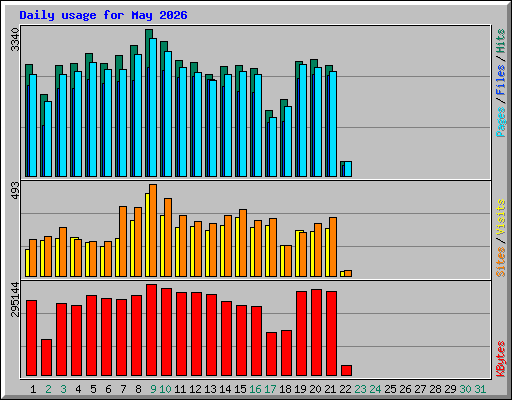Click the tallest orange Sites bar, day 9
The image size is (512, 400).
(153, 230)
